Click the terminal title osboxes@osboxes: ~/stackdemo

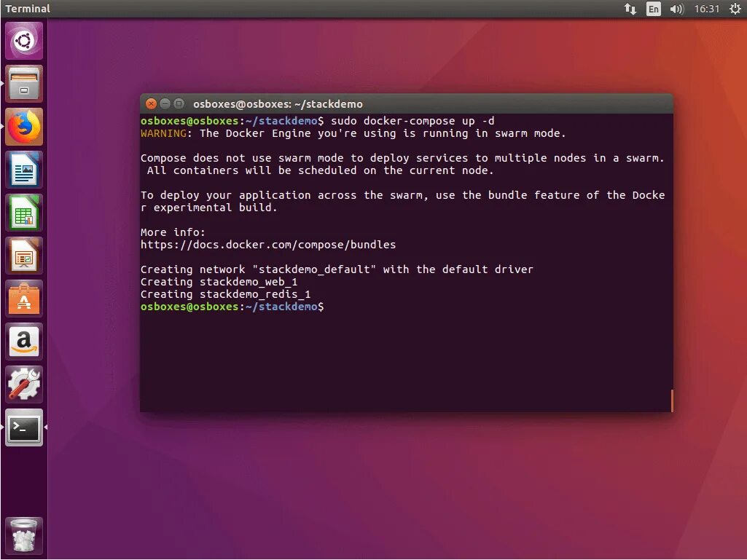[278, 104]
